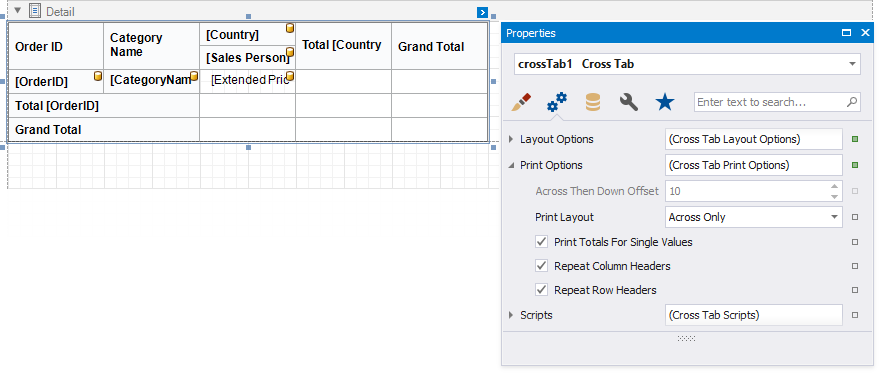
Task: Open the Design tab wrench icon
Action: pos(629,102)
